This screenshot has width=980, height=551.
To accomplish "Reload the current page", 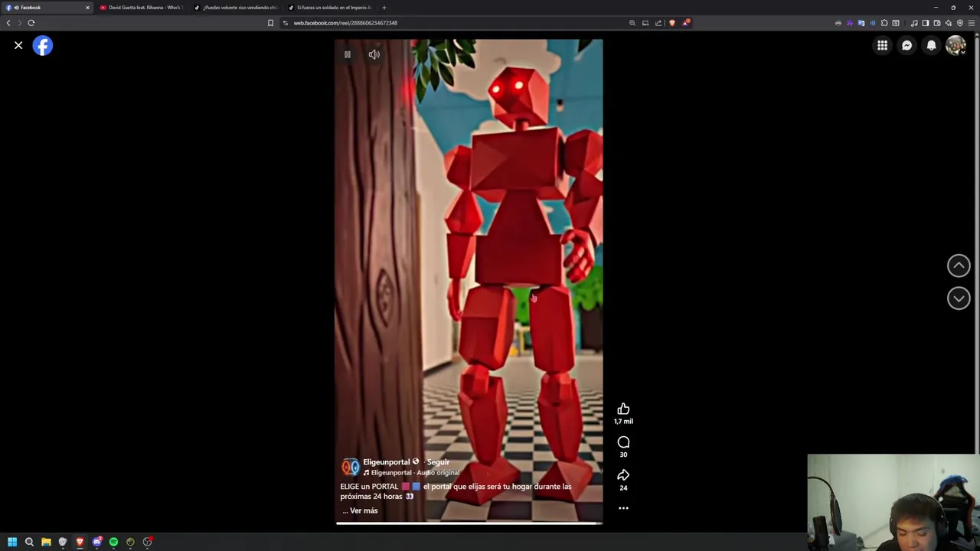I will [x=31, y=23].
